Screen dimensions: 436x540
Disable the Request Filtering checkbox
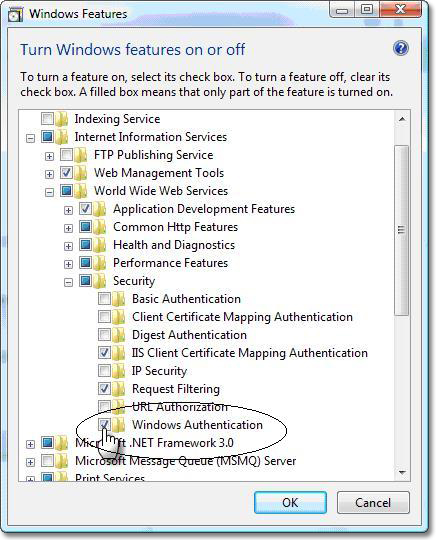click(104, 388)
